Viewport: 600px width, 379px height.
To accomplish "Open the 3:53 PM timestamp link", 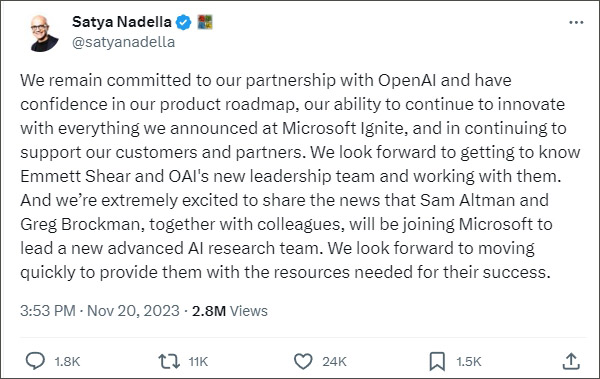I will point(48,310).
